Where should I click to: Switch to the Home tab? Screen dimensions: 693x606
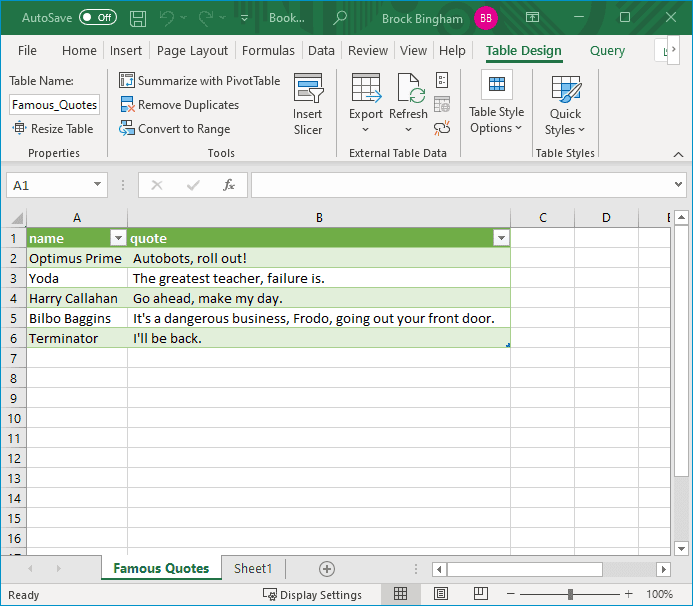[79, 50]
